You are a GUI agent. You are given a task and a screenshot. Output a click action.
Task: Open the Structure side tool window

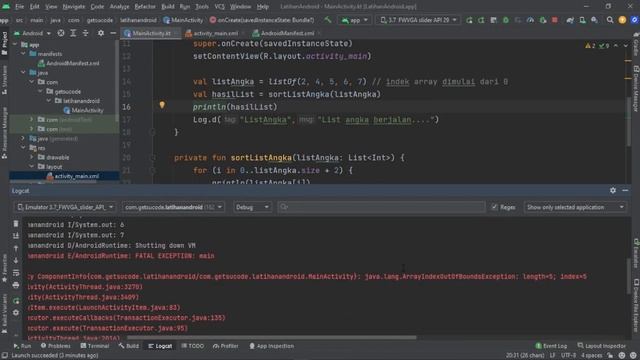[4, 80]
